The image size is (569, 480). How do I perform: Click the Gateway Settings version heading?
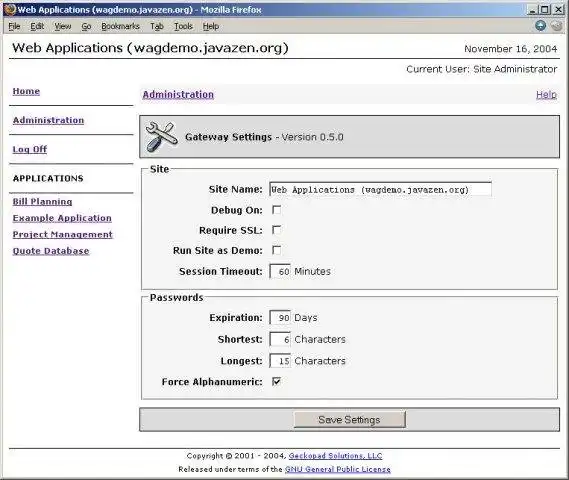click(x=264, y=137)
